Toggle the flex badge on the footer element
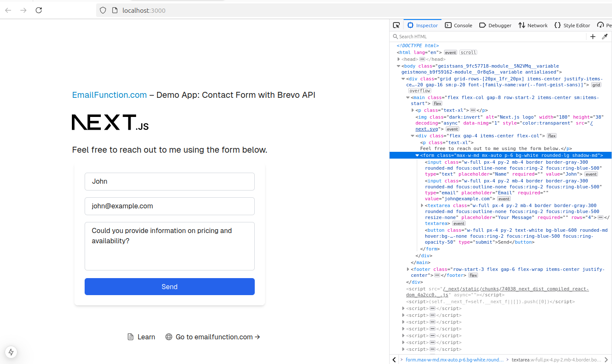This screenshot has width=612, height=364. [473, 275]
